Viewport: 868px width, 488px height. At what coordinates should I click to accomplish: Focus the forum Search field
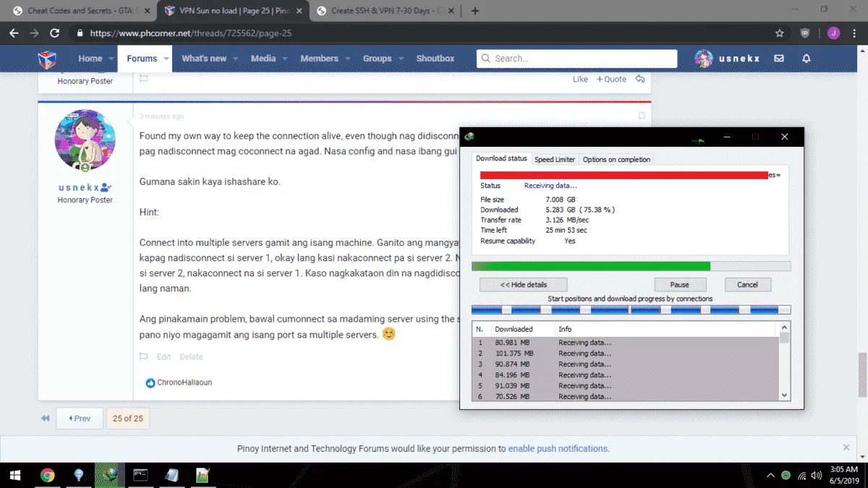pyautogui.click(x=576, y=59)
